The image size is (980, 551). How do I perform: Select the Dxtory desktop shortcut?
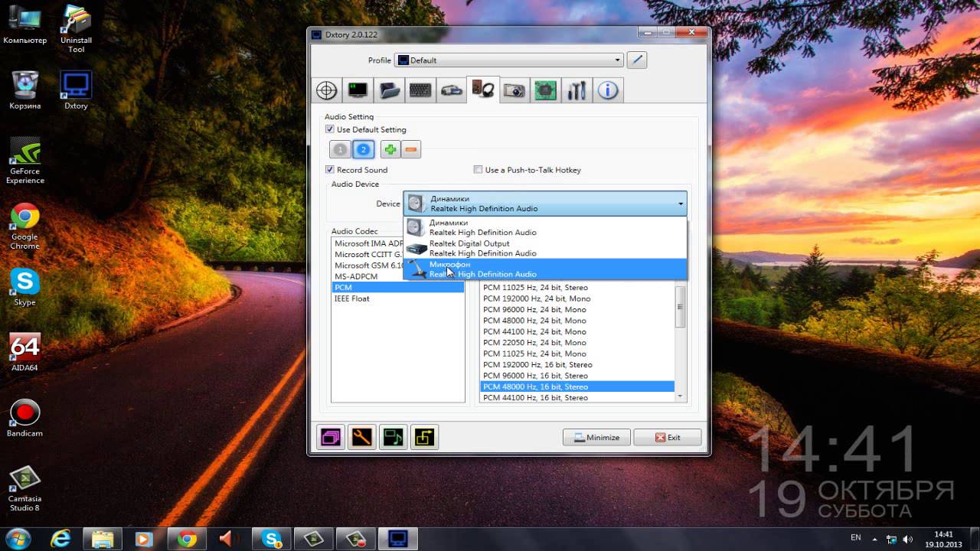(x=77, y=90)
